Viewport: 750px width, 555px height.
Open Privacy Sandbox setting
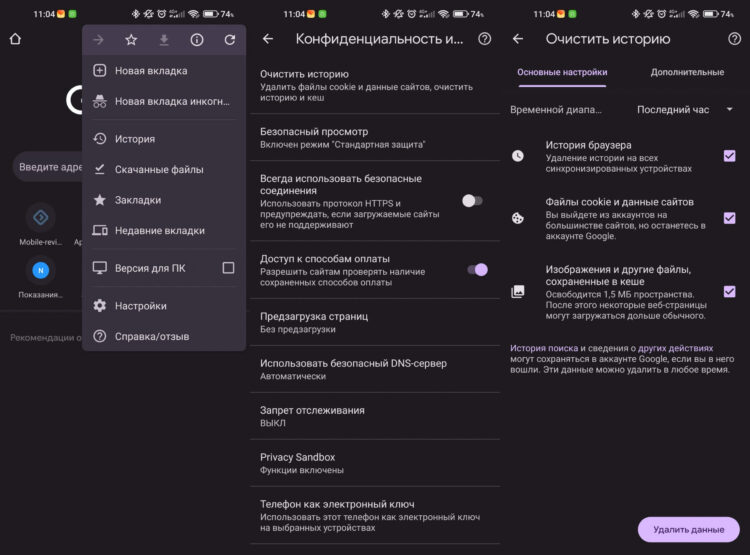coord(375,463)
